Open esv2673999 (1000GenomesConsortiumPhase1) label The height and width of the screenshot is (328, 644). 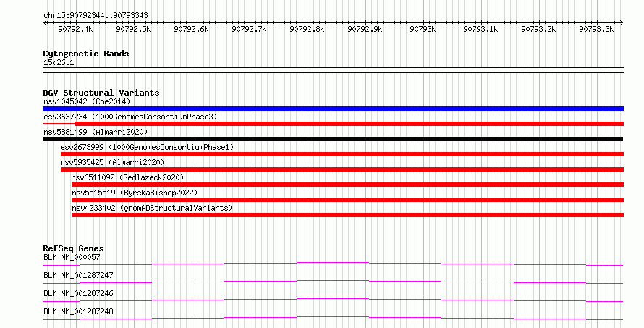click(x=147, y=147)
